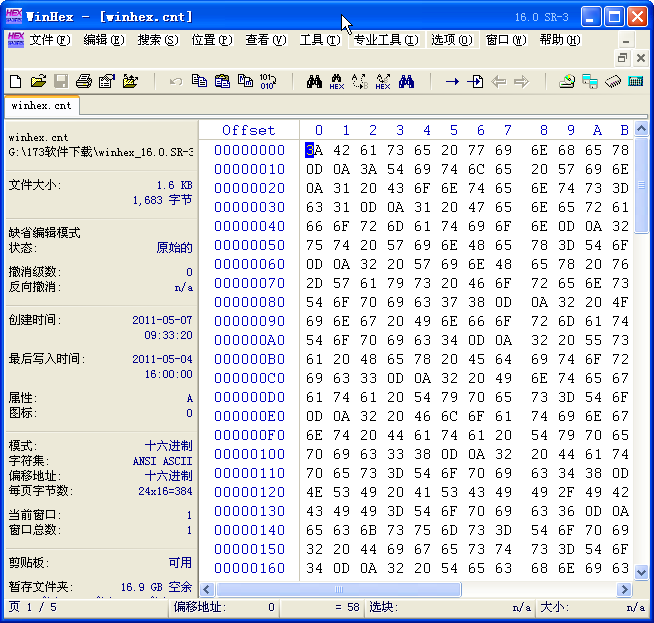Click the vertical scrollbar up arrow
Viewport: 654px width, 623px height.
click(642, 129)
